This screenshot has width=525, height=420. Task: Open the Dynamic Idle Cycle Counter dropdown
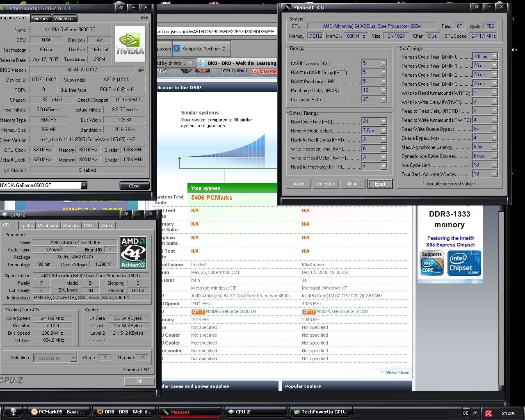[494, 156]
